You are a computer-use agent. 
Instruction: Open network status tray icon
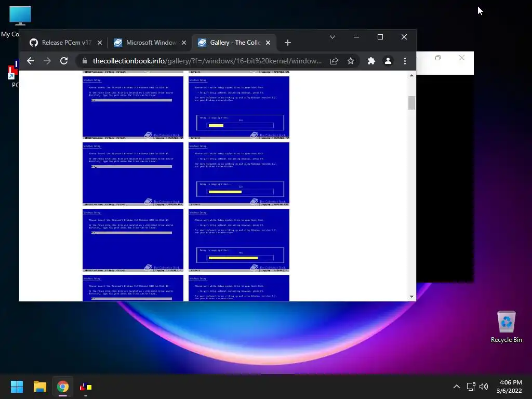click(x=471, y=387)
